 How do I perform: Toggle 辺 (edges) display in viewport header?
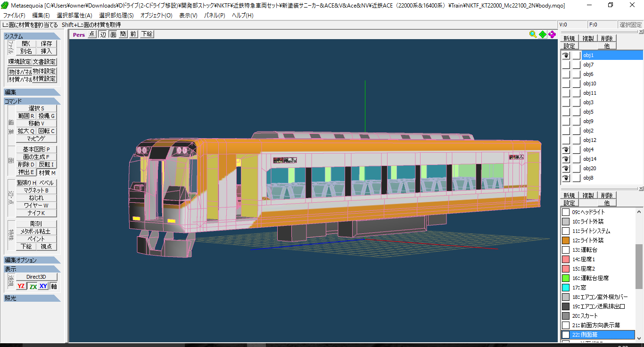point(103,34)
